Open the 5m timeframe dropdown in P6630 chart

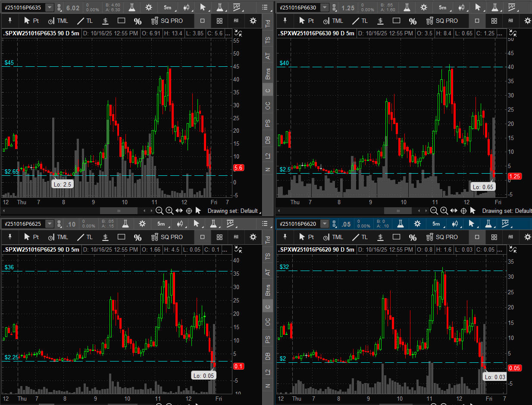click(x=442, y=7)
